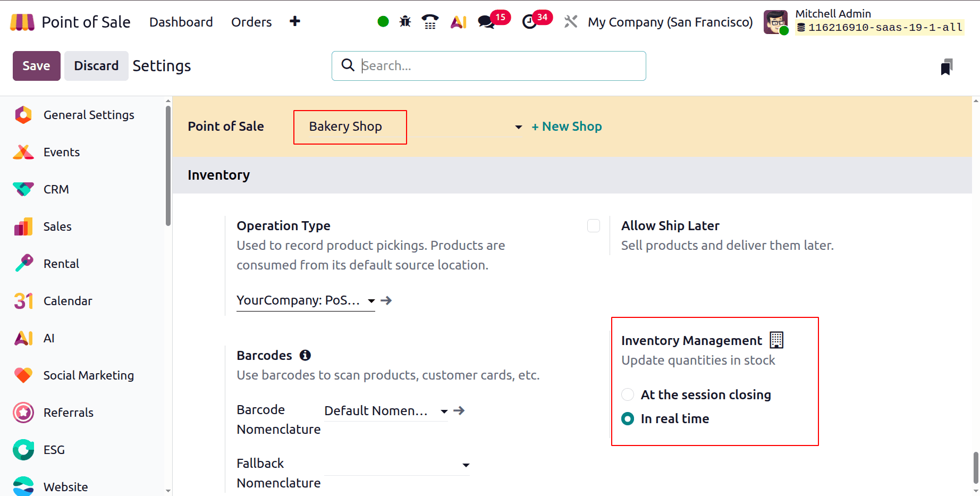
Task: Click the wrench tools icon
Action: tap(571, 22)
